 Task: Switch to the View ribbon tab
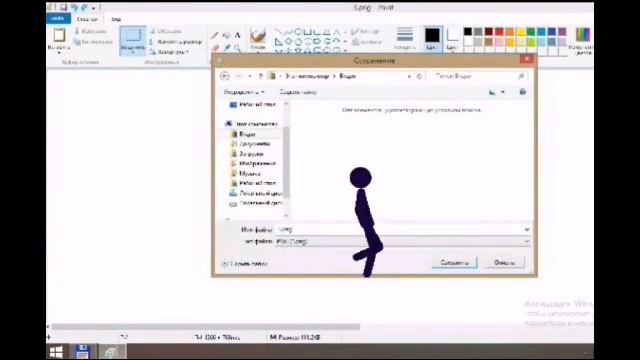coord(116,19)
